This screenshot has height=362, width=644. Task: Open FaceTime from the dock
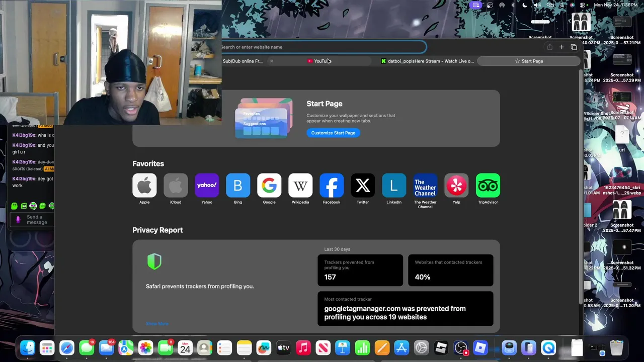coord(166,347)
